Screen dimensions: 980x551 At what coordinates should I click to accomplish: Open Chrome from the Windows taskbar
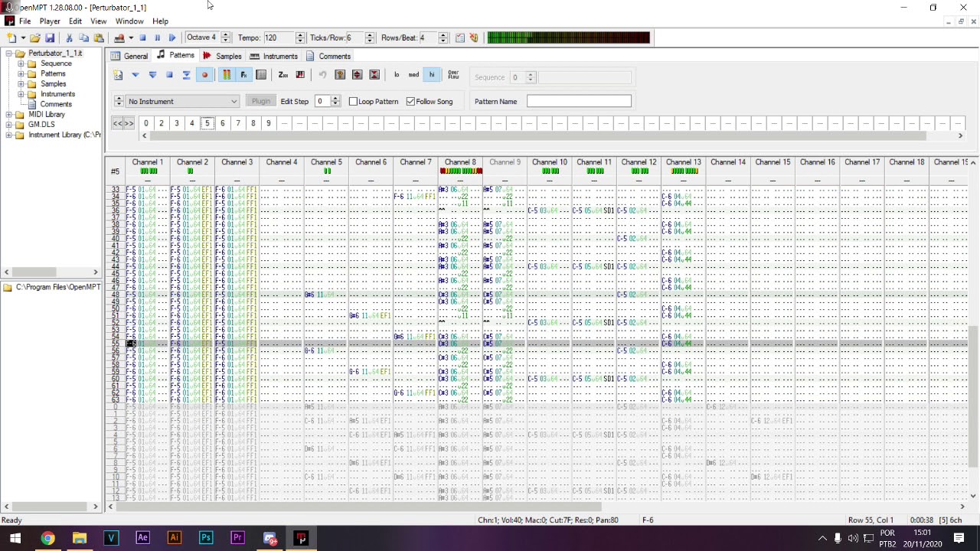tap(47, 538)
